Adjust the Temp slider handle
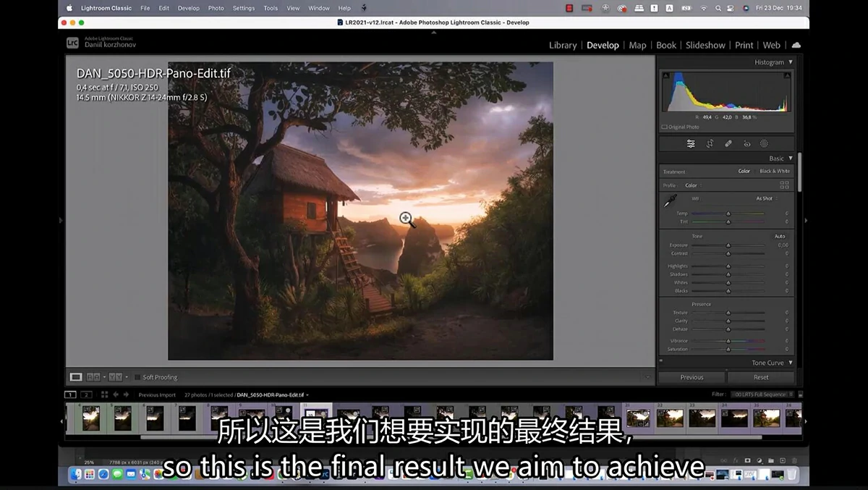Image resolution: width=868 pixels, height=490 pixels. pyautogui.click(x=728, y=214)
